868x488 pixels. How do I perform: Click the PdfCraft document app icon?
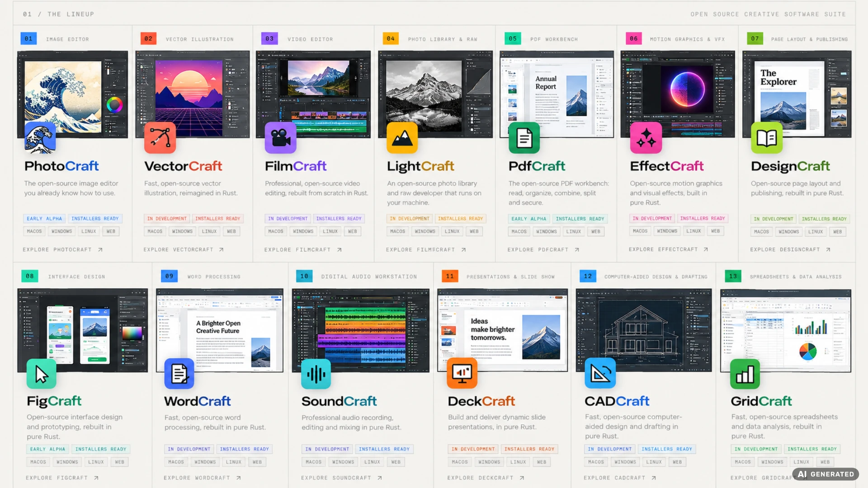tap(524, 138)
